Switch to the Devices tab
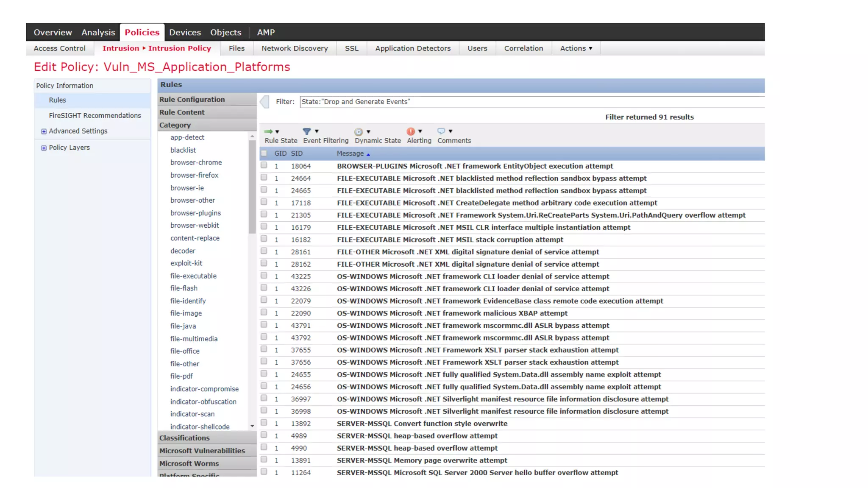This screenshot has width=868, height=488. tap(185, 32)
